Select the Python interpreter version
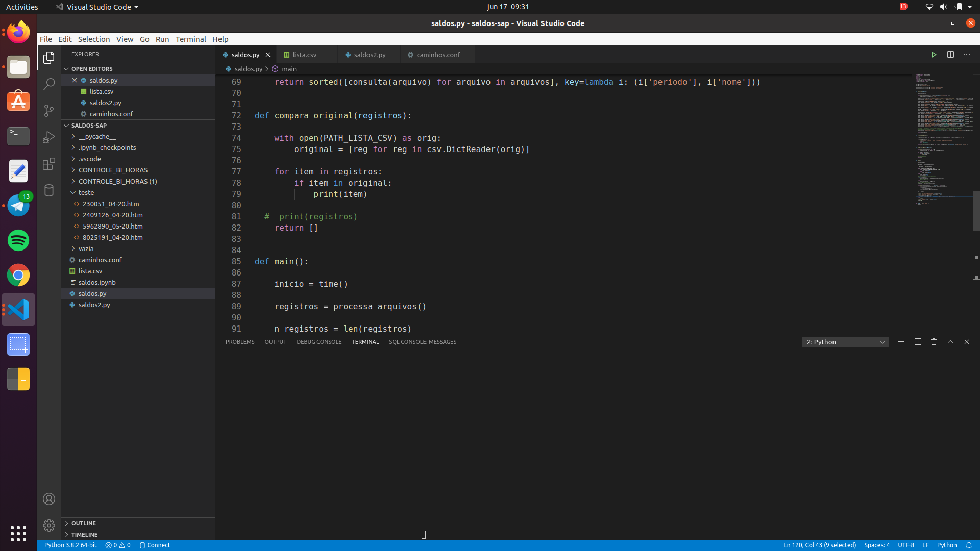 (x=70, y=545)
